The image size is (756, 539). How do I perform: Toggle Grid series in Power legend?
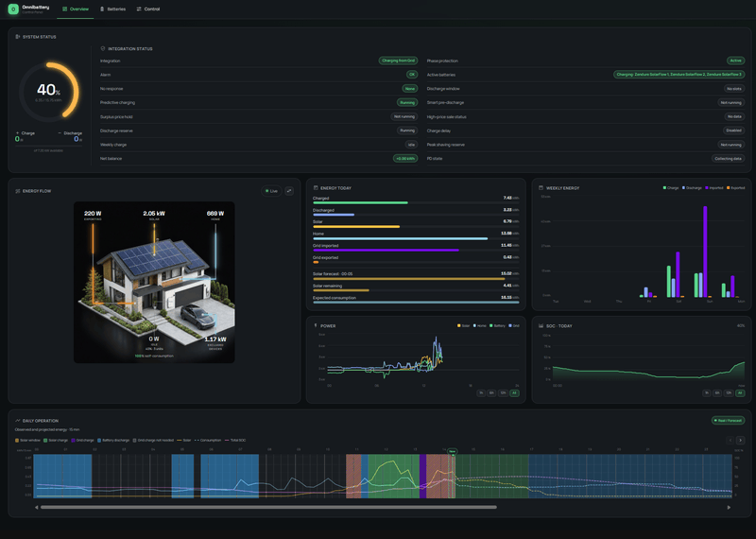tap(514, 325)
